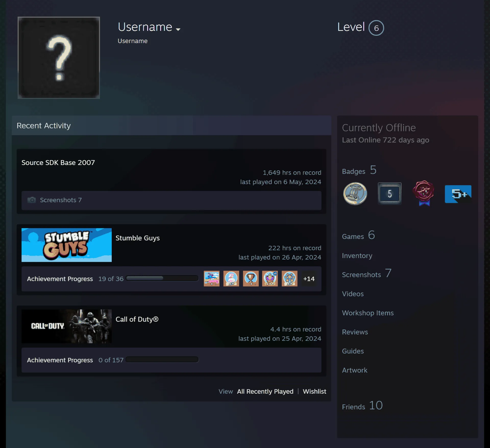Open the Friends 10 list
The height and width of the screenshot is (448, 490).
tap(362, 405)
